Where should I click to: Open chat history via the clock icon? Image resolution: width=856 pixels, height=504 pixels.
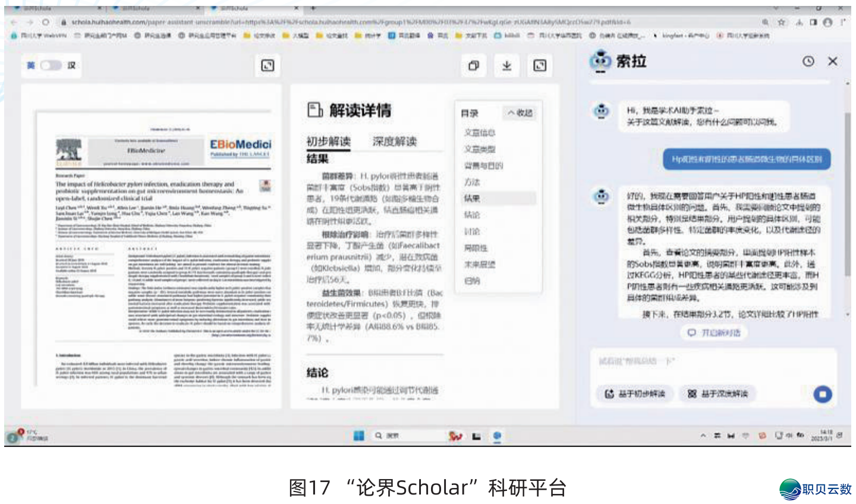(808, 61)
